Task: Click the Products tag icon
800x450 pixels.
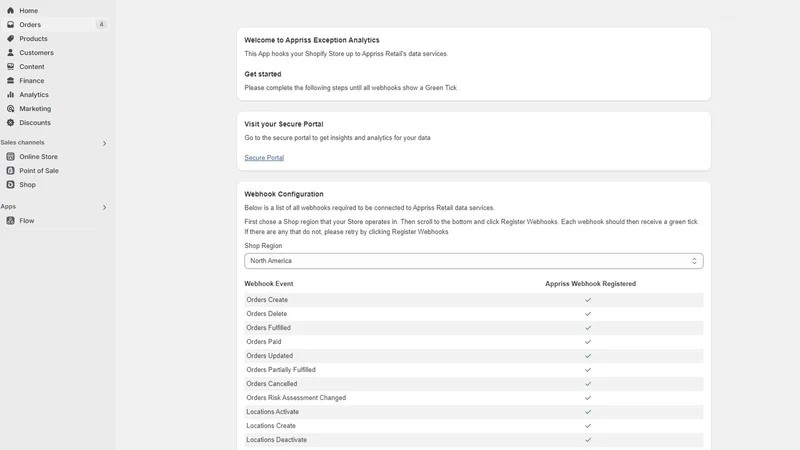Action: [x=10, y=38]
